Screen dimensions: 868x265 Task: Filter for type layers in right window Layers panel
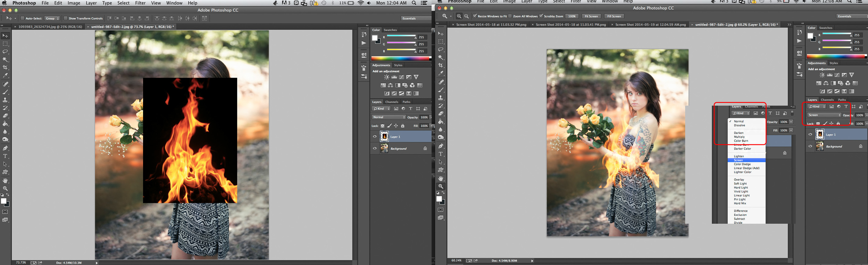point(846,106)
